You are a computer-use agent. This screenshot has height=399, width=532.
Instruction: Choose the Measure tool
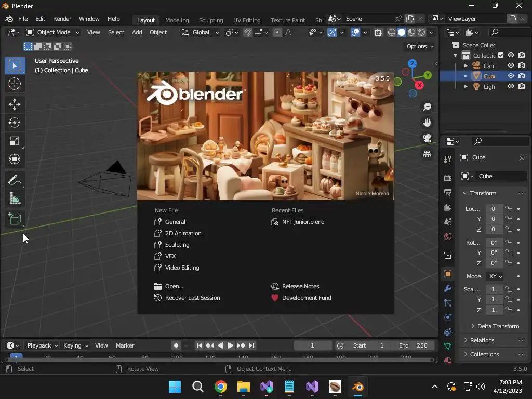14,198
